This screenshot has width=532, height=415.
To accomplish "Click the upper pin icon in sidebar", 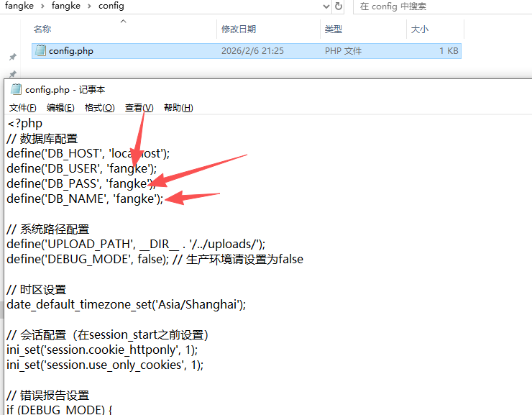I will click(12, 57).
